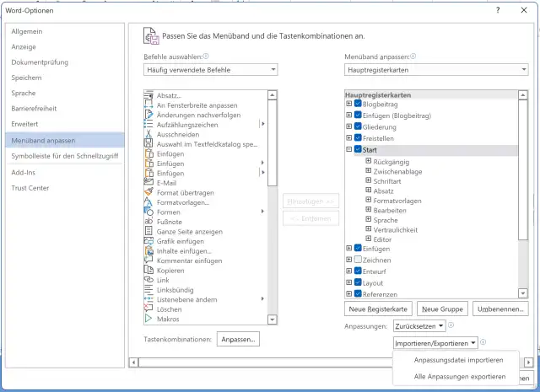Toggle the Referenzen checkbox

[x=358, y=293]
